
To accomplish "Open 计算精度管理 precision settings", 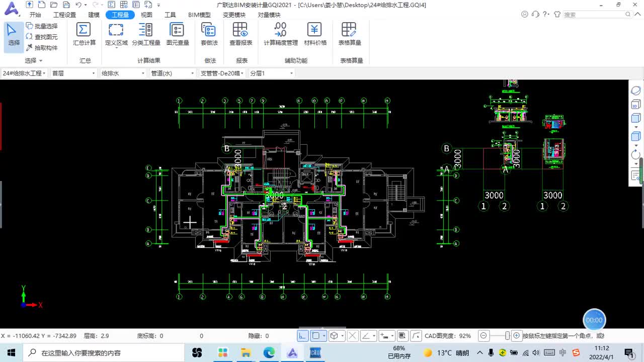I will (x=281, y=35).
